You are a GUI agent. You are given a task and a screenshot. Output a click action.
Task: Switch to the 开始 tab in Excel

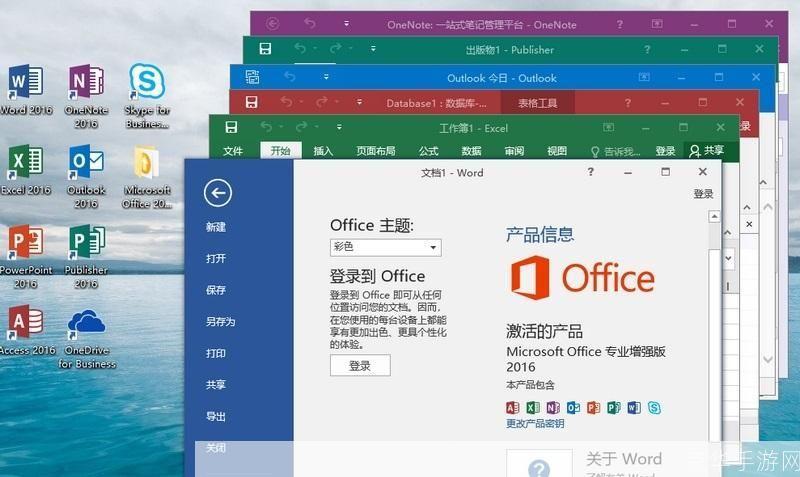point(281,150)
